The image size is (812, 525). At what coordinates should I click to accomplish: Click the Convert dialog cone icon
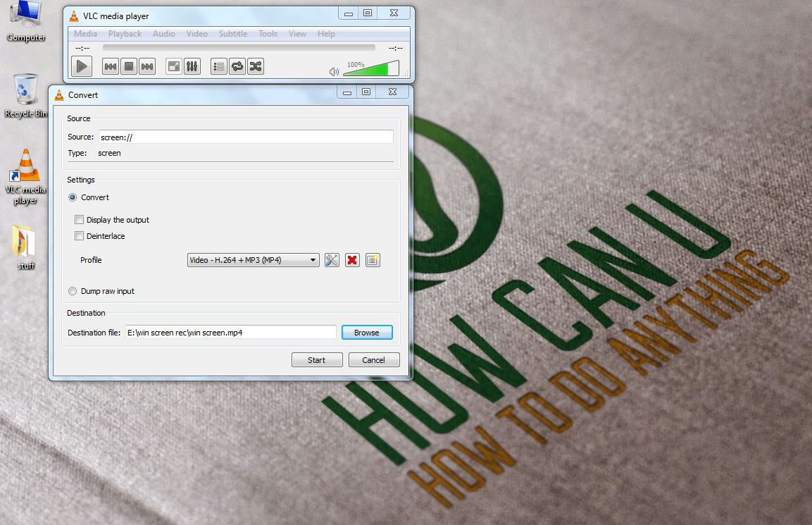pos(59,95)
